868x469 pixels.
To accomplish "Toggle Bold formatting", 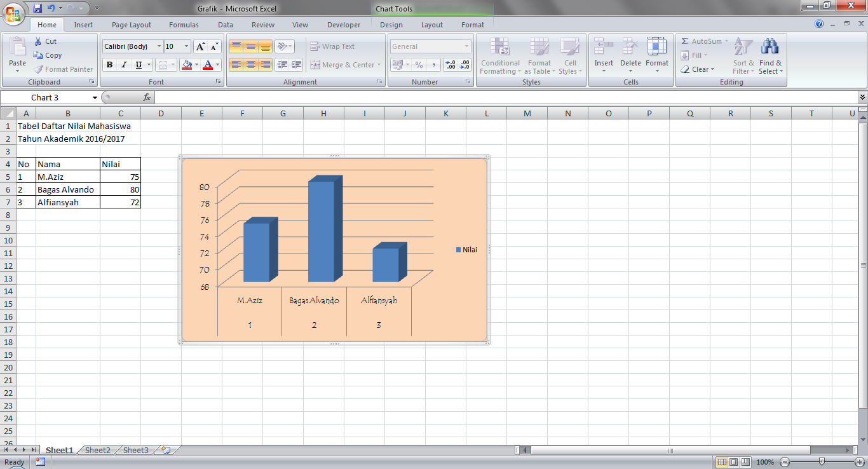I will (109, 65).
